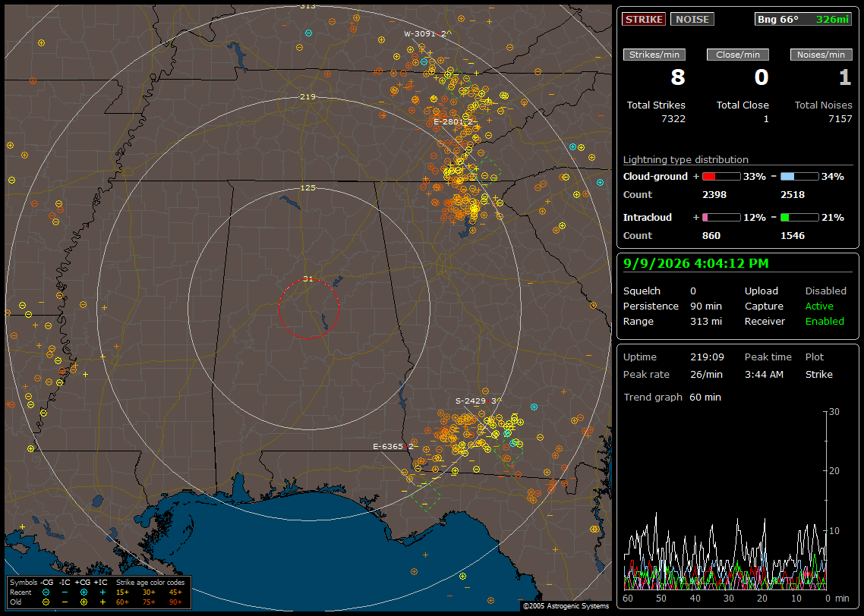Viewport: 864px width, 616px height.
Task: Click the 219 mile range ring label
Action: 307,97
